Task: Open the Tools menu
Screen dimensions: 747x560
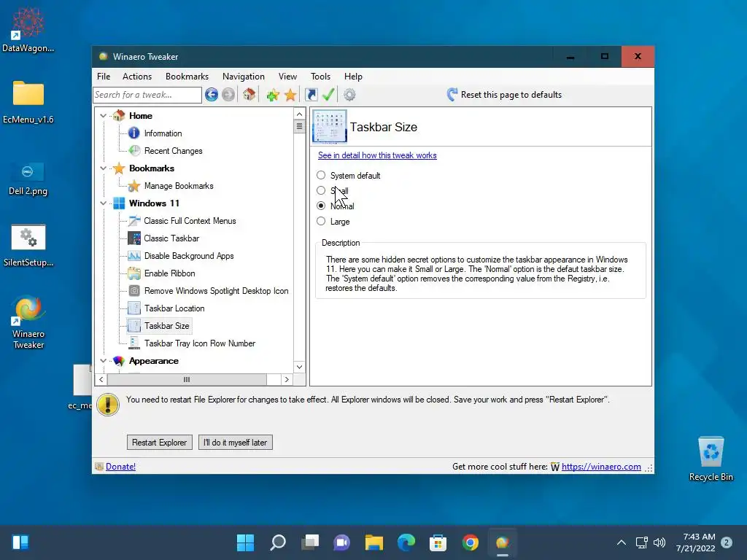Action: [321, 76]
